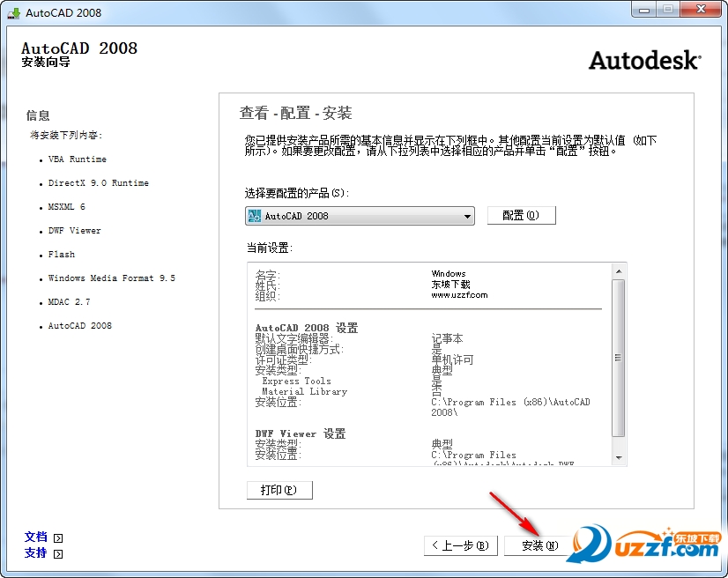728x578 pixels.
Task: Click the uzzf.com watermark logo
Action: pyautogui.click(x=648, y=543)
